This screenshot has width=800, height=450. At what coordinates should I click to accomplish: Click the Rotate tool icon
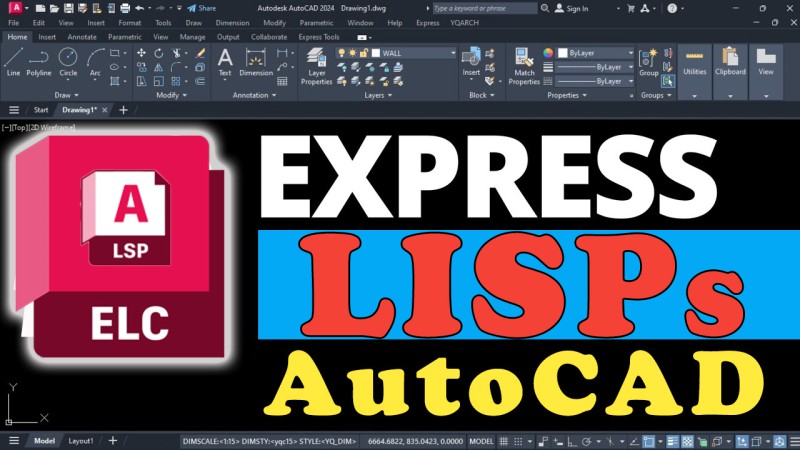tap(159, 53)
